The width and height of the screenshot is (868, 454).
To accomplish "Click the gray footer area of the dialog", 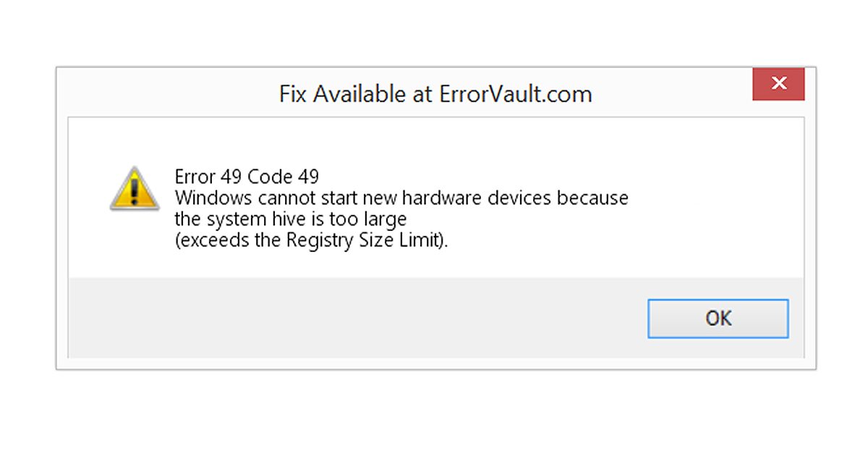I will (289, 319).
